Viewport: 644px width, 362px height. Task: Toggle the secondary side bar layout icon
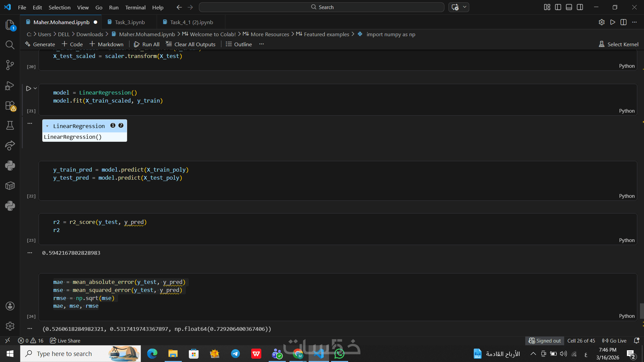coord(580,7)
